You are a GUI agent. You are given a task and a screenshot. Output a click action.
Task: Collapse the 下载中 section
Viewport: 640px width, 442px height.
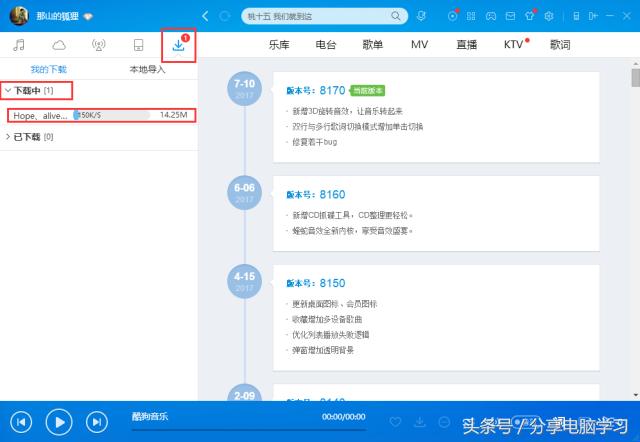pos(8,91)
